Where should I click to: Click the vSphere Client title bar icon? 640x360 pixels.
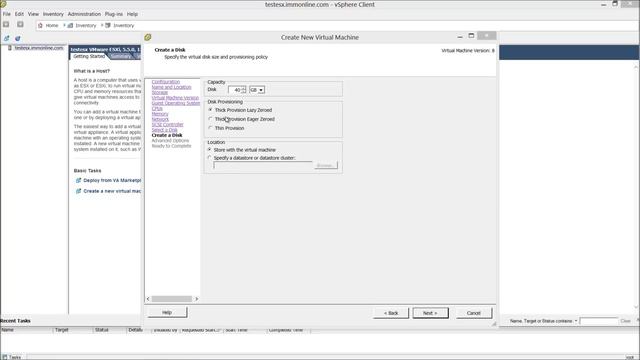3,4
